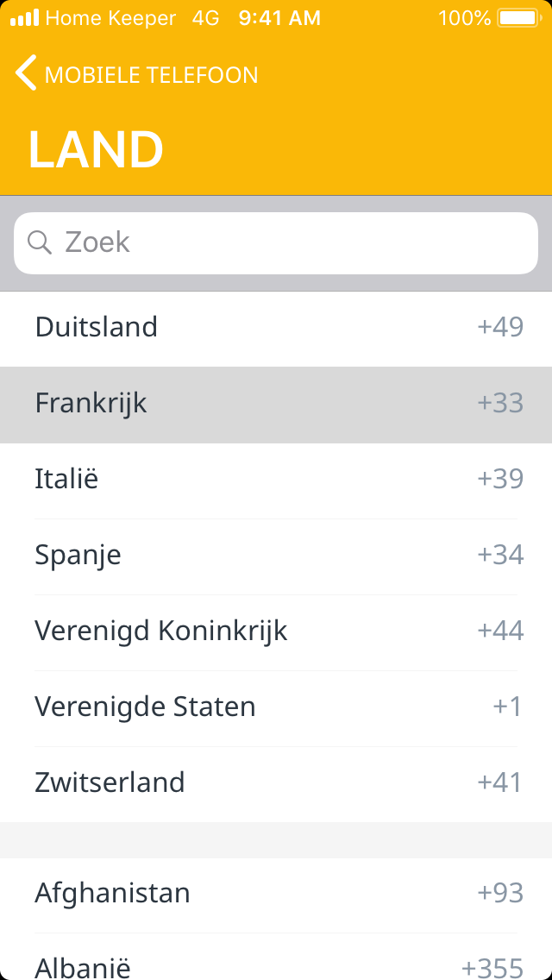Choose Verenigde Staten country row

coord(145,707)
